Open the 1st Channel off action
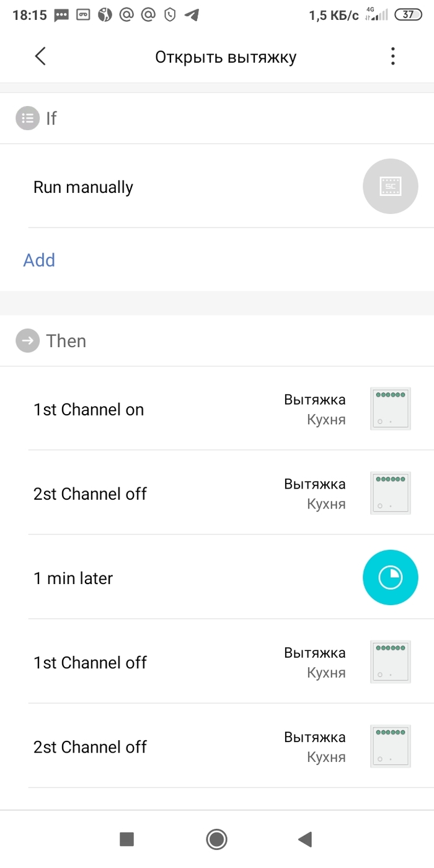 tap(90, 663)
